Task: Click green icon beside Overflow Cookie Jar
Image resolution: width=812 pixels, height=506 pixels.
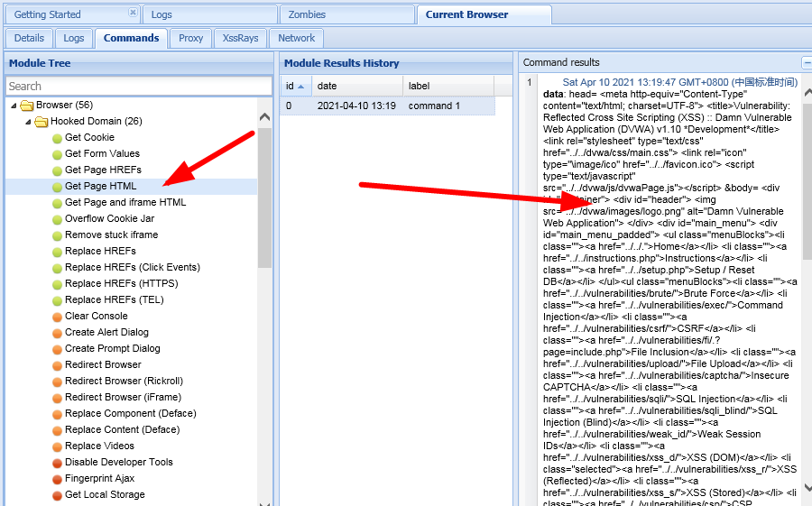Action: [x=57, y=219]
